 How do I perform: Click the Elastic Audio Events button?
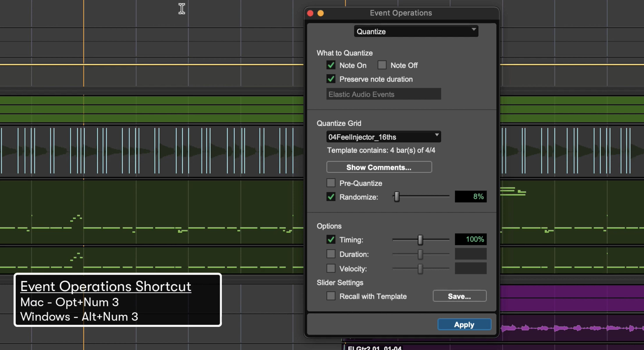[x=383, y=94]
